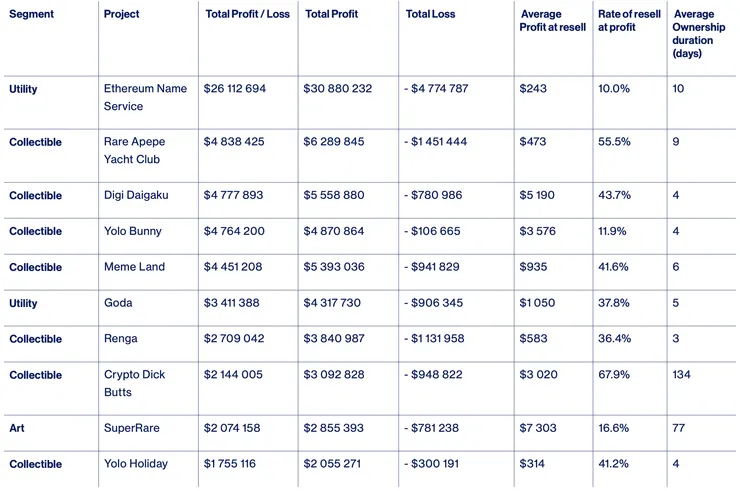The height and width of the screenshot is (491, 740).
Task: Select the Renga project cell
Action: point(121,339)
